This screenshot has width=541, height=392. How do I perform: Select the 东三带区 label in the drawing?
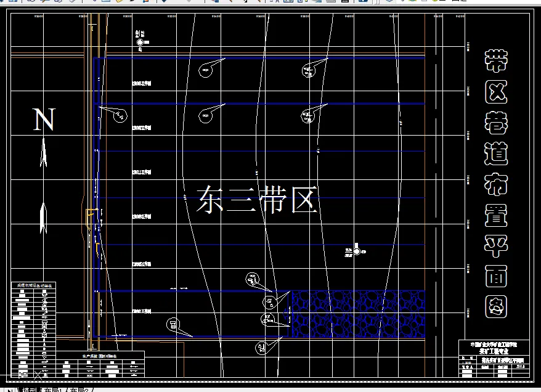(257, 200)
